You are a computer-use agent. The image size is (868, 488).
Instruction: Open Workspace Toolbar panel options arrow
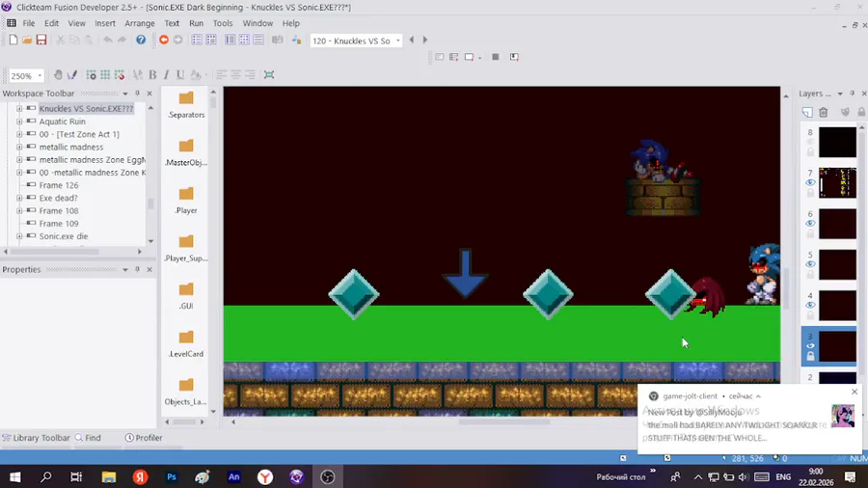point(125,94)
